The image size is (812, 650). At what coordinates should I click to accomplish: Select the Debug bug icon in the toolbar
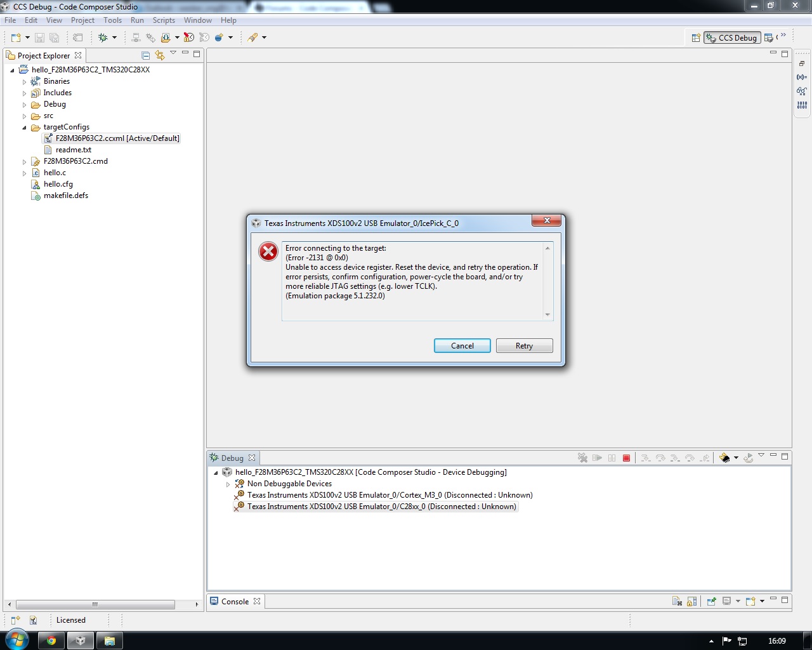tap(102, 37)
